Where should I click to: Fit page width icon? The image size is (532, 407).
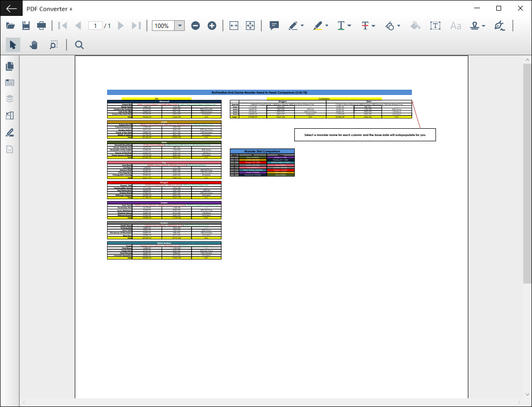coord(234,26)
